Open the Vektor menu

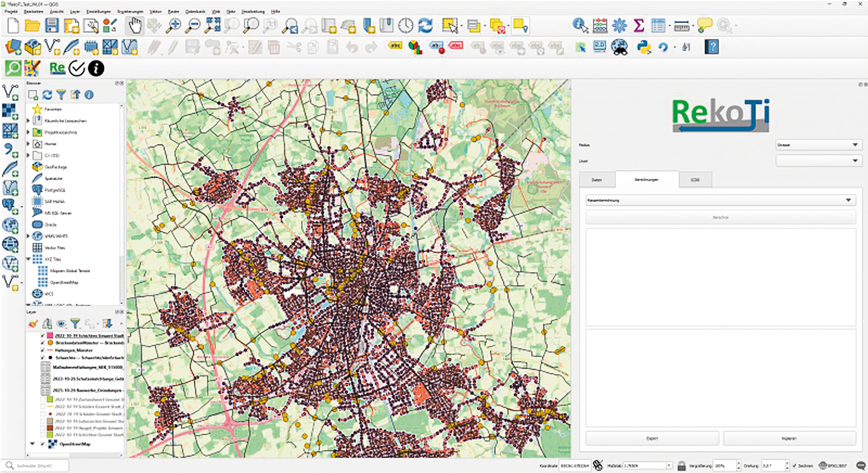[x=155, y=12]
